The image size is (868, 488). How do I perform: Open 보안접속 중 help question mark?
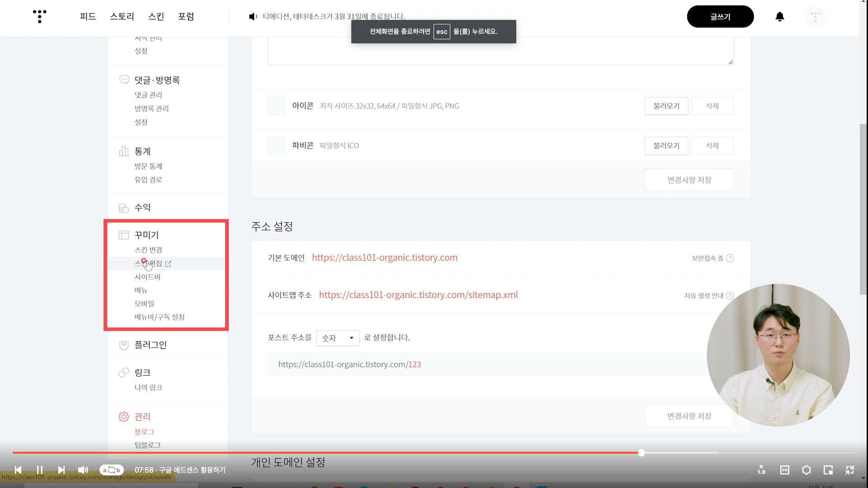point(730,258)
